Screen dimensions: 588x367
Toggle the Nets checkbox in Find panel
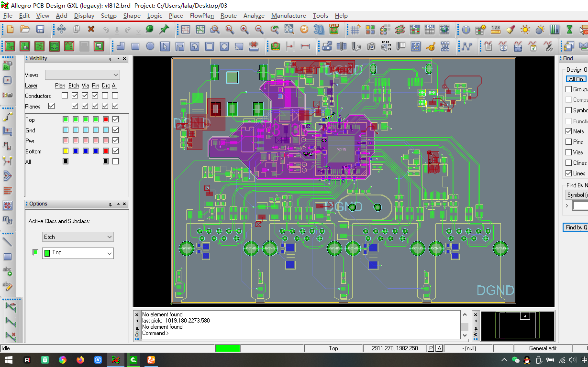point(568,131)
